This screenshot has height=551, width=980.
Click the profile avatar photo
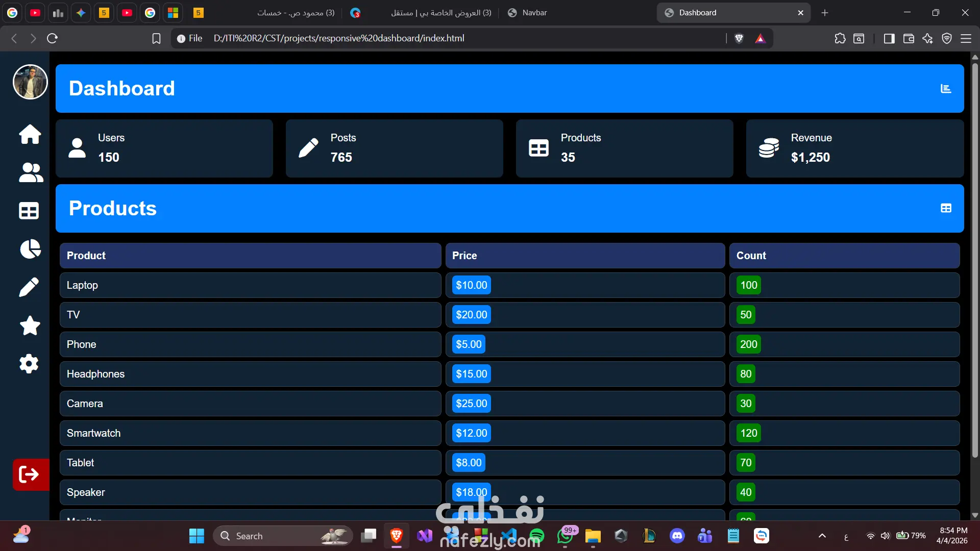click(x=30, y=82)
